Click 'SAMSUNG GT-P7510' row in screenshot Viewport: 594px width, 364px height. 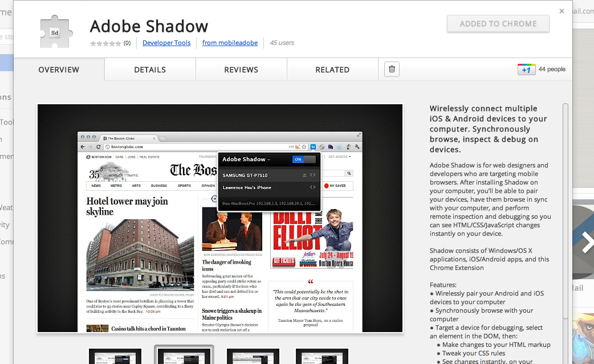(269, 175)
